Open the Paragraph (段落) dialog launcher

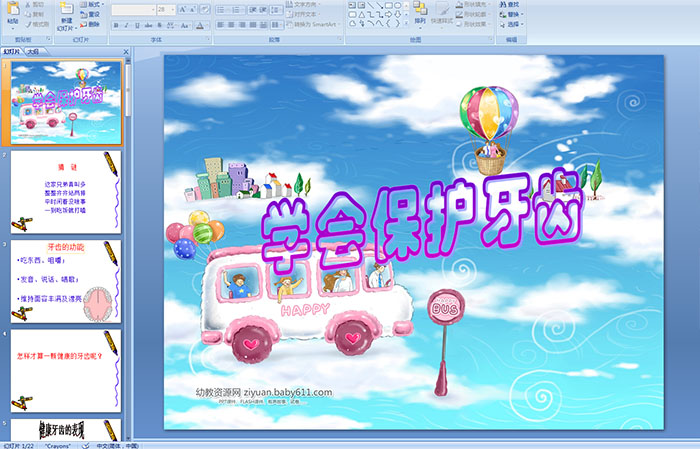[339, 39]
